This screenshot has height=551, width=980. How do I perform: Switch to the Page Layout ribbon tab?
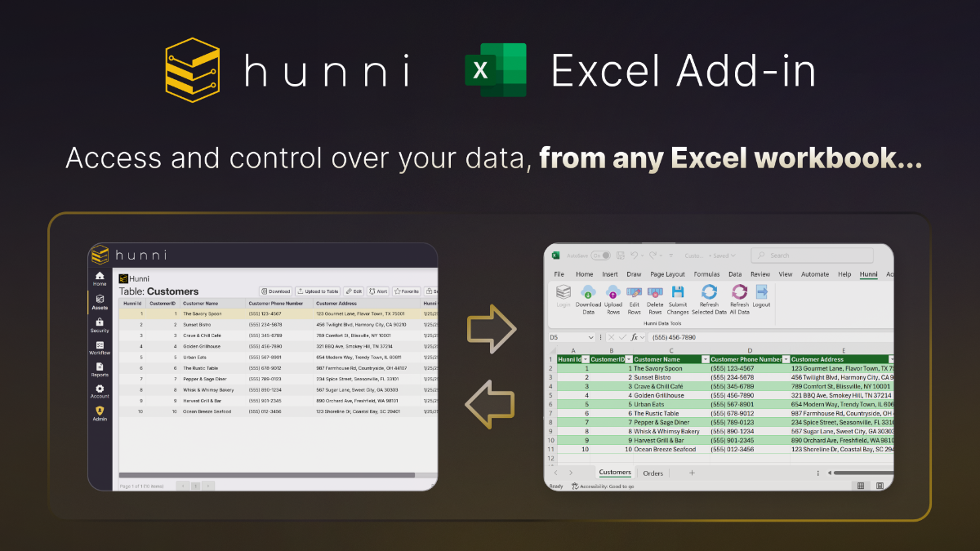pyautogui.click(x=668, y=274)
